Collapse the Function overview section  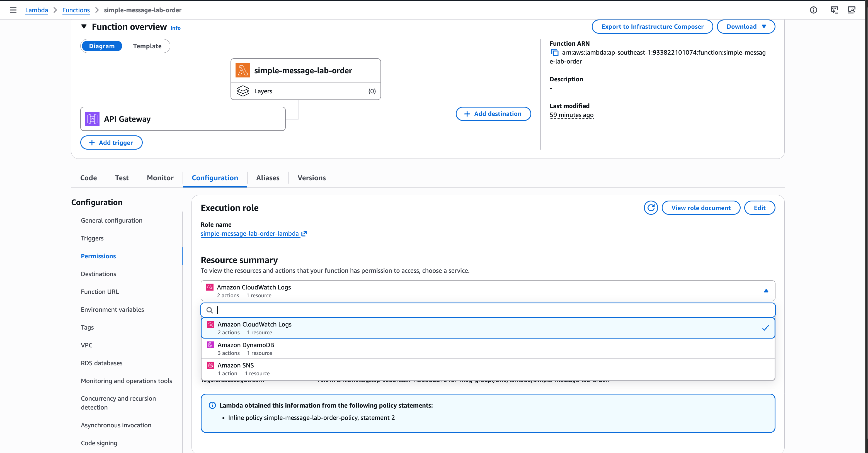tap(84, 27)
